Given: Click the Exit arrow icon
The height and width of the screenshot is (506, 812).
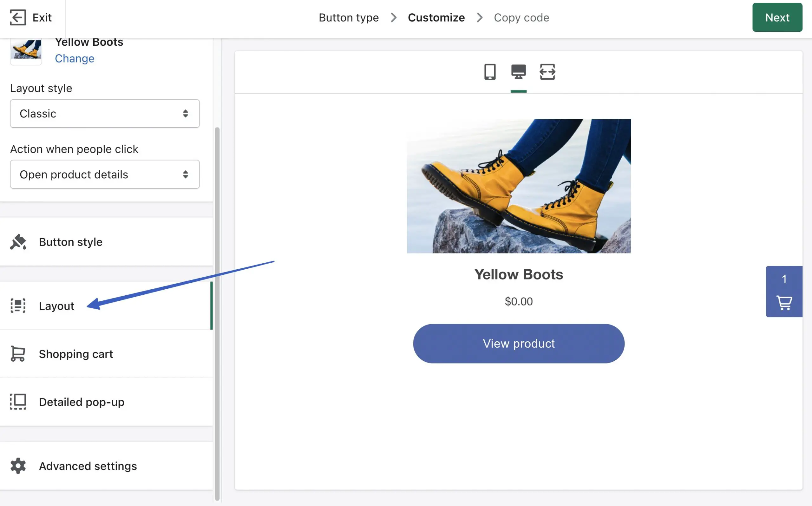Looking at the screenshot, I should pos(18,17).
